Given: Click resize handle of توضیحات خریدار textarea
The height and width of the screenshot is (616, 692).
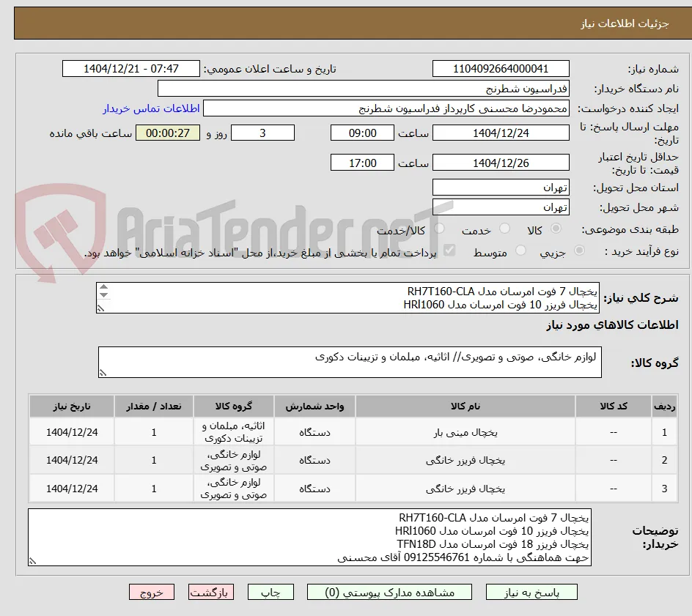Looking at the screenshot, I should 33,561.
